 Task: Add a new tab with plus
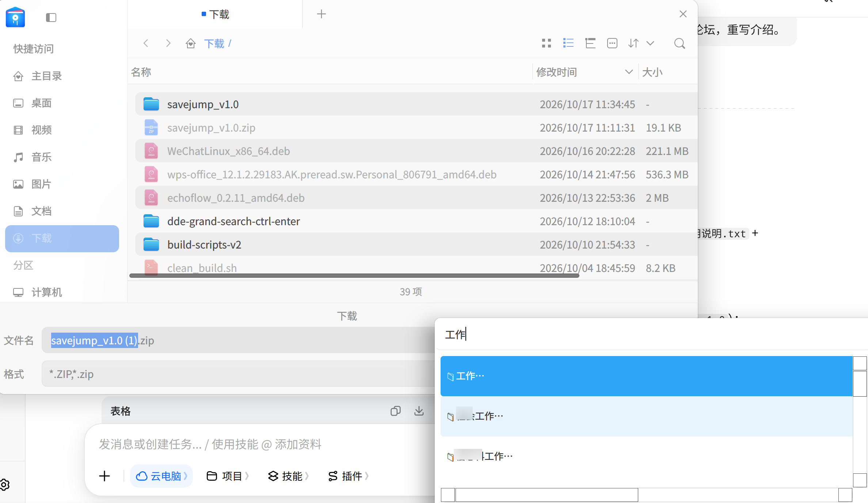[321, 14]
